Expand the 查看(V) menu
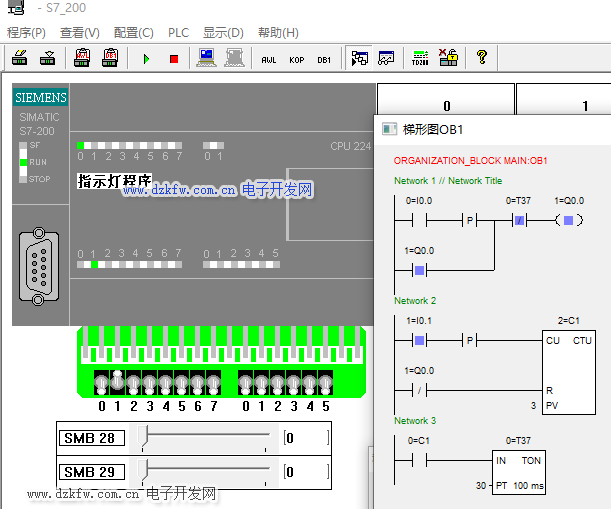The image size is (611, 509). tap(80, 32)
